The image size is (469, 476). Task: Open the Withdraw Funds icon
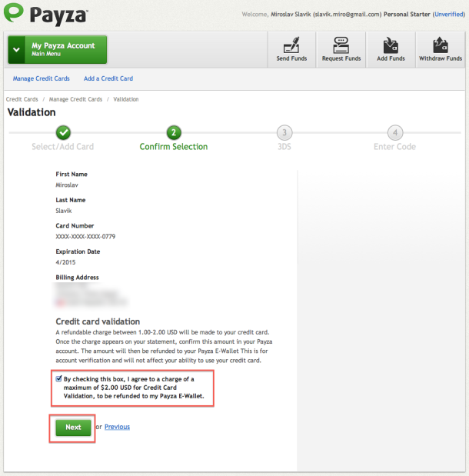point(440,45)
